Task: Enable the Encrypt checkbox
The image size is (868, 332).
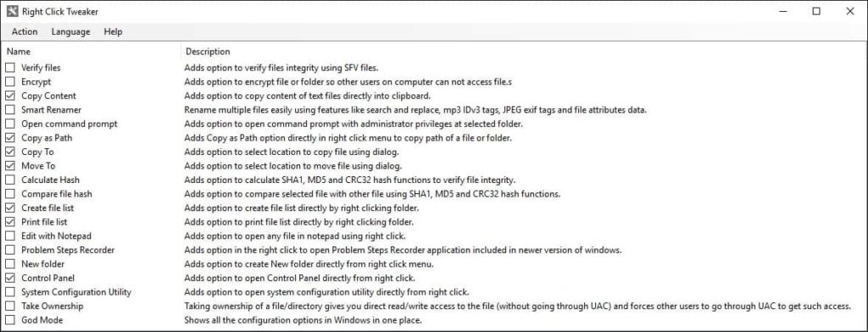Action: click(10, 82)
